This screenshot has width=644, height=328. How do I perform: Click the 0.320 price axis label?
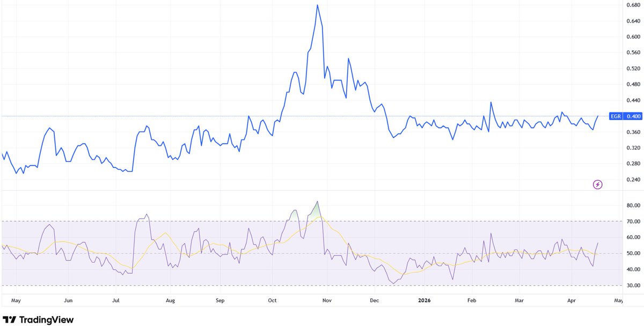pyautogui.click(x=633, y=148)
